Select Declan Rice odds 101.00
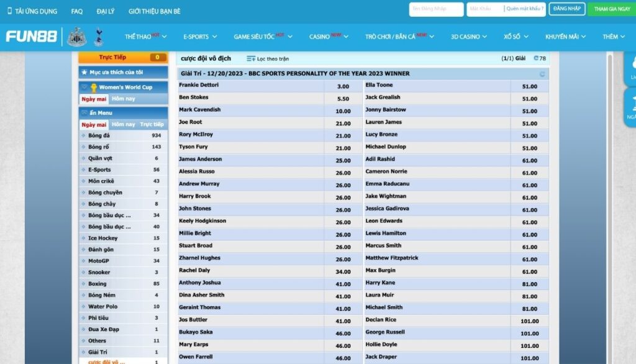This screenshot has height=364, width=636. click(530, 321)
